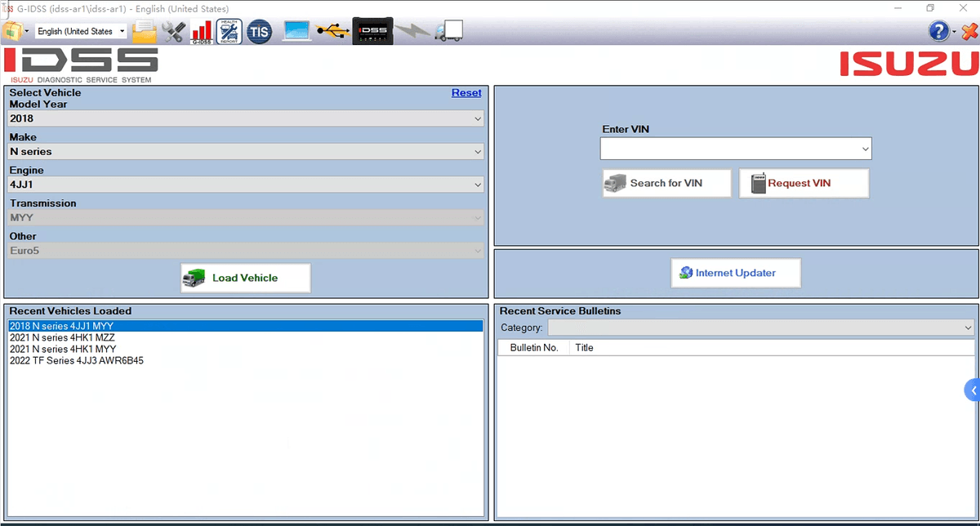The image size is (980, 526).
Task: Click the laptop computer icon in toolbar
Action: point(297,31)
